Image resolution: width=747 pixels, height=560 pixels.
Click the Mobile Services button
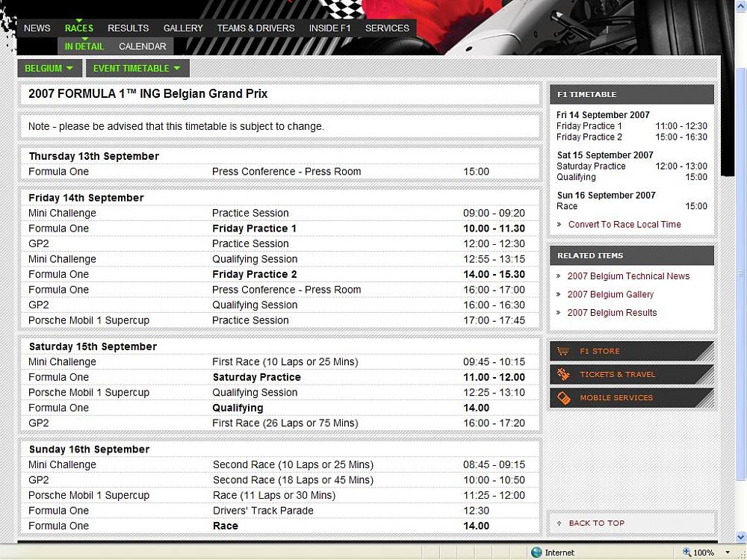pos(632,398)
